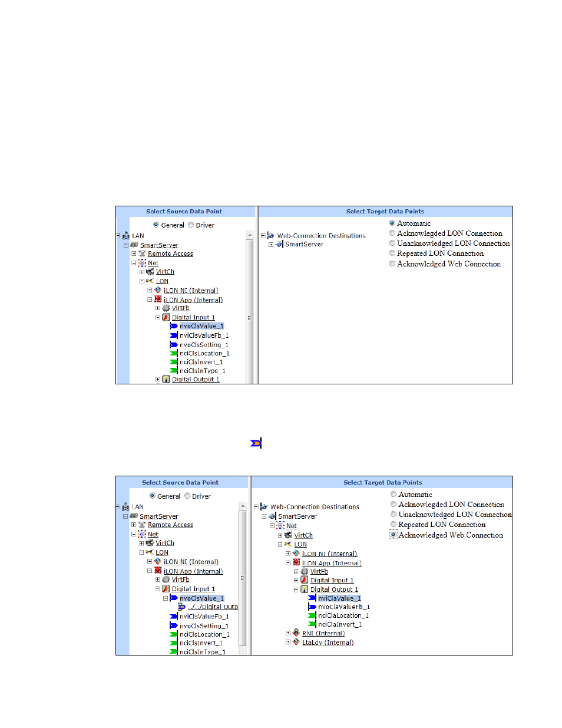Click VirtCh link in lower target tree
This screenshot has width=562, height=728.
pyautogui.click(x=303, y=535)
